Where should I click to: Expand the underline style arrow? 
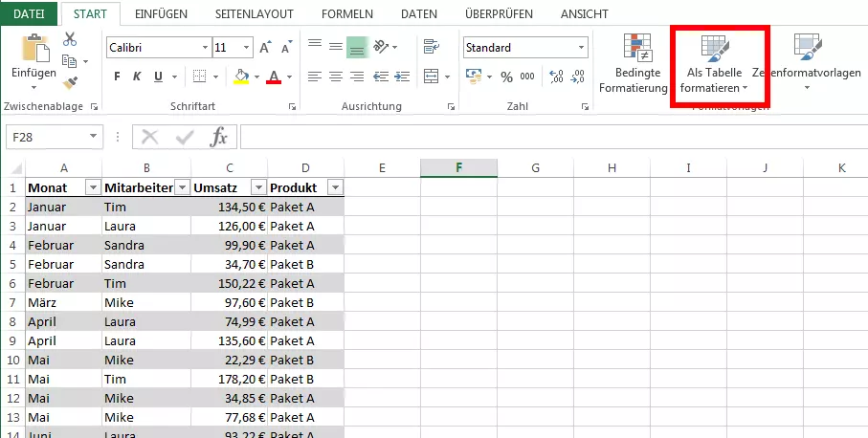tap(174, 77)
